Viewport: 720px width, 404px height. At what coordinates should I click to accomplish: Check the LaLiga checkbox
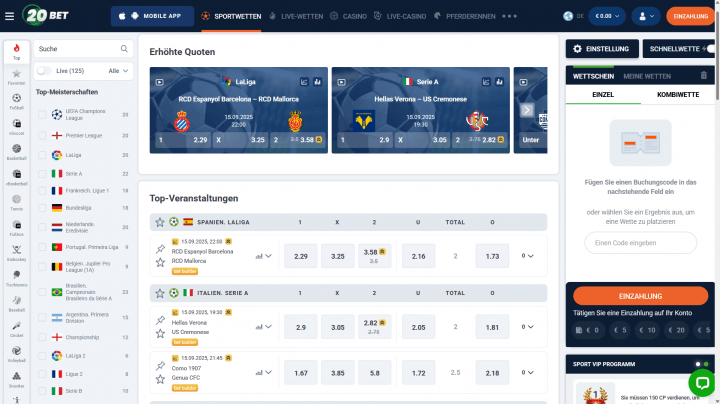(x=42, y=155)
